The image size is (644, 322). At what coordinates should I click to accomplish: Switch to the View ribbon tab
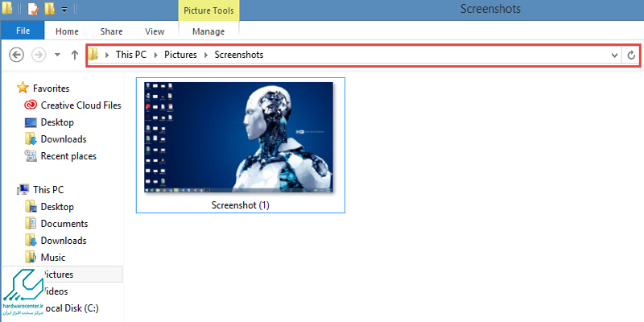pos(155,31)
